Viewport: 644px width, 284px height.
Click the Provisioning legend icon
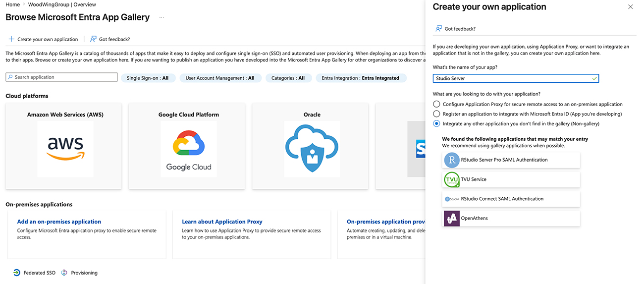coord(64,273)
